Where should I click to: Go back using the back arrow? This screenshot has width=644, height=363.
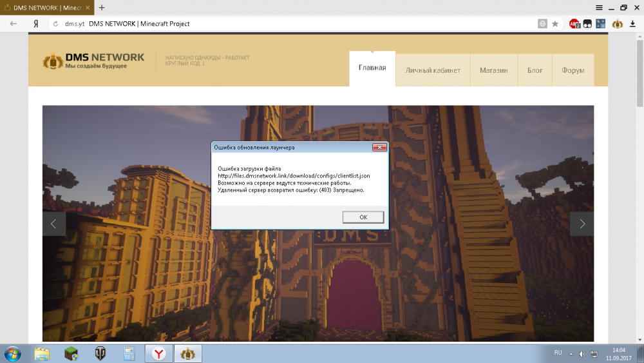[13, 24]
